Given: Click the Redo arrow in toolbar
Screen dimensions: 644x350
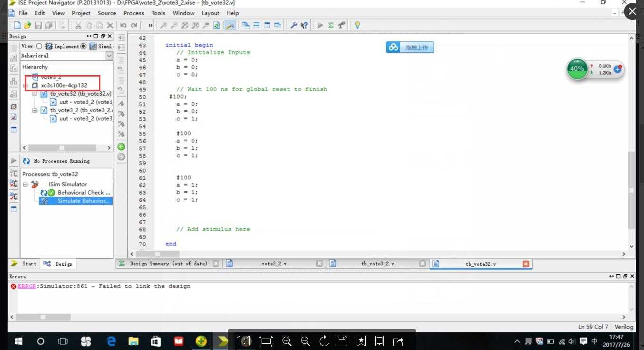Looking at the screenshot, I should [134, 25].
